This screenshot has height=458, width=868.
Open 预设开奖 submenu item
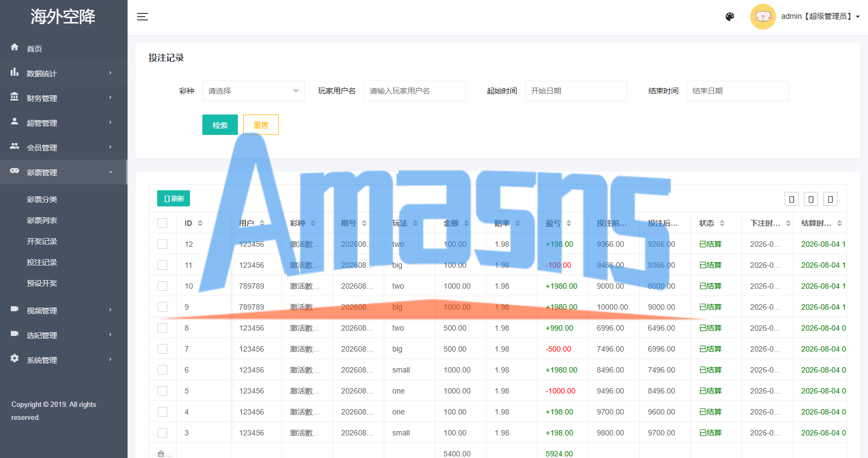(42, 283)
